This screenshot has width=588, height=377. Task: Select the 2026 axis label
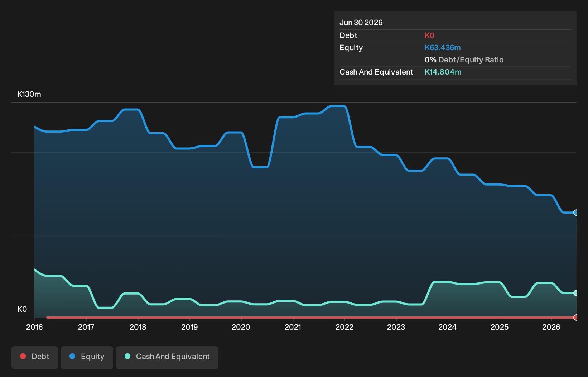(x=551, y=327)
